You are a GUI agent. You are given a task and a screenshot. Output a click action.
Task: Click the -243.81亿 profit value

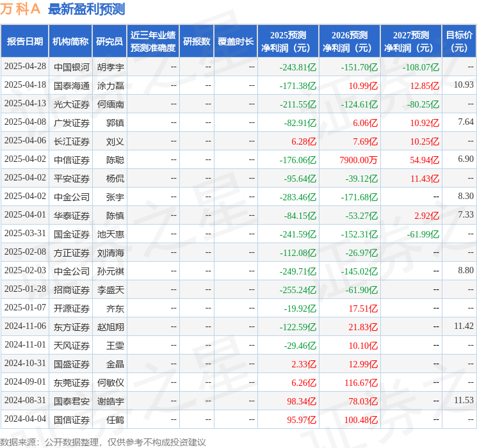click(298, 67)
